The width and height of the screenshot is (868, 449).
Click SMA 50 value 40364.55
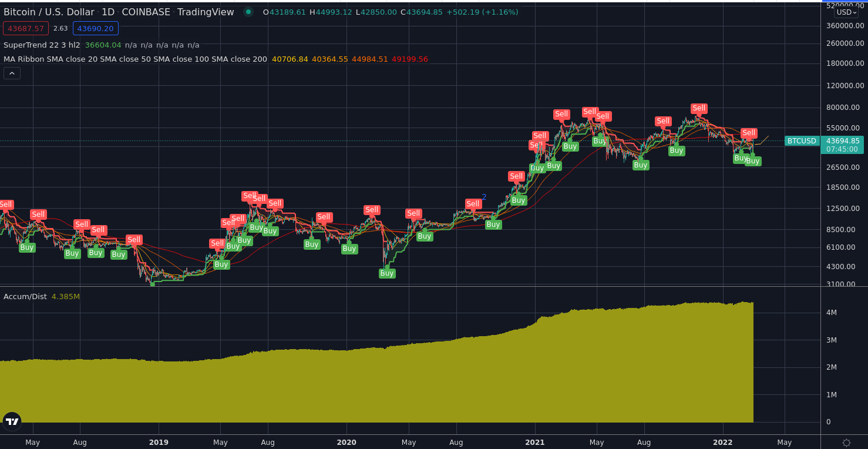(x=330, y=59)
